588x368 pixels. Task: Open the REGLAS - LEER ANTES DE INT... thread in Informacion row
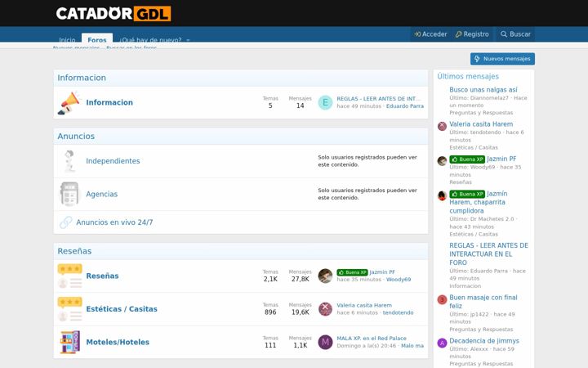378,99
